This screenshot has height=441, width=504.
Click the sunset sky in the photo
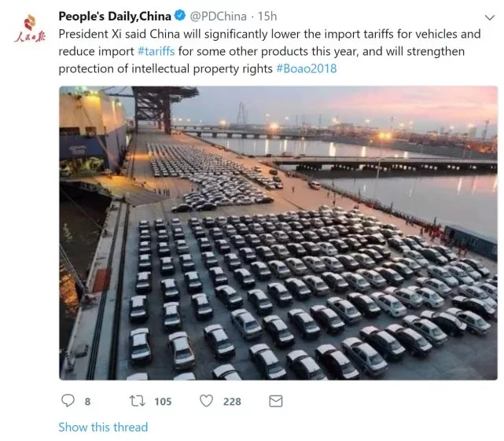330,101
